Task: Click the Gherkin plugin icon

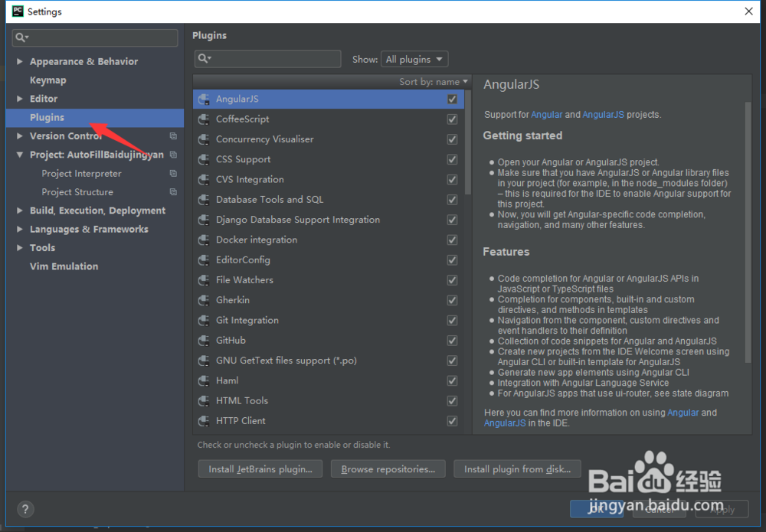Action: (x=204, y=300)
